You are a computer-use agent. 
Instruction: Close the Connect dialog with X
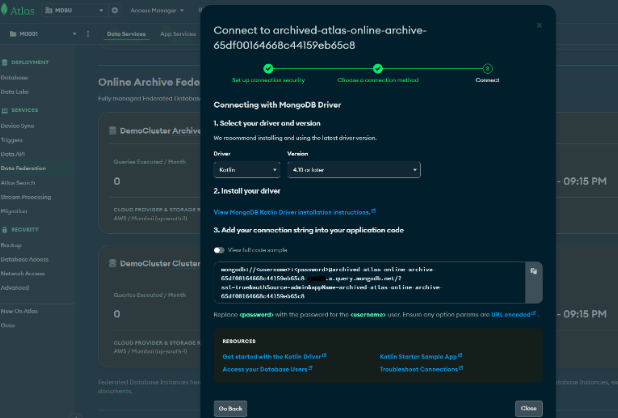[539, 25]
